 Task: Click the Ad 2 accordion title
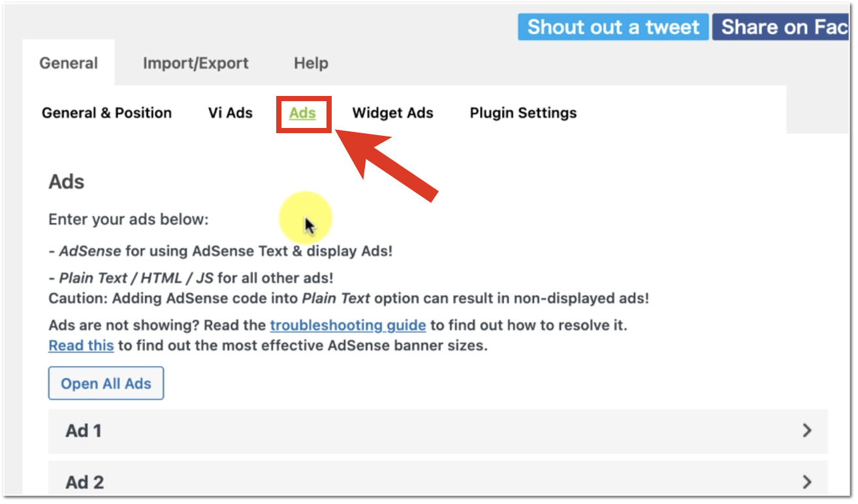pos(85,482)
